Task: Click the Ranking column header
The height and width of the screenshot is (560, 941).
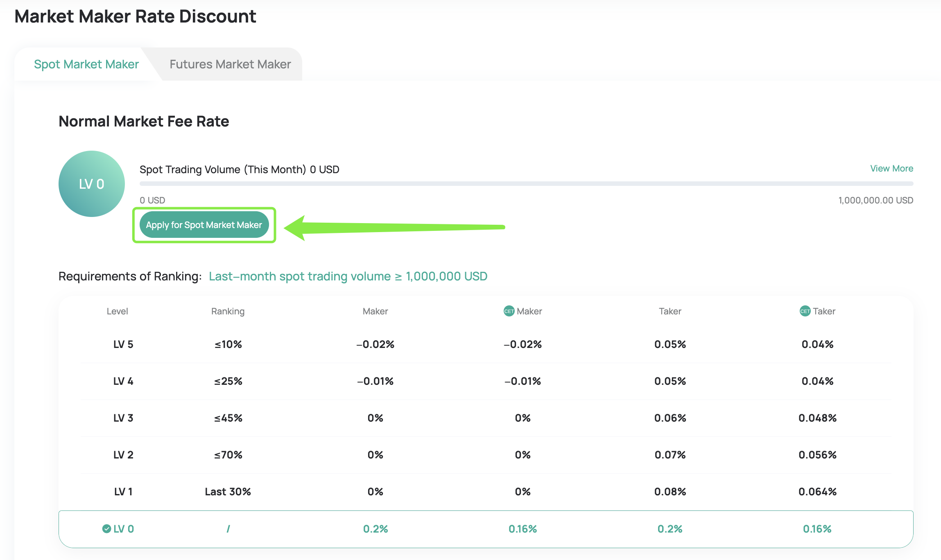Action: 228,311
